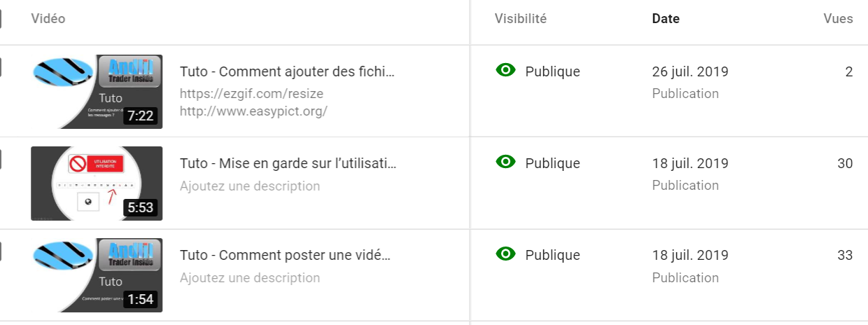Open 'Publique' visibility of 26 juil. 2019 video
The width and height of the screenshot is (868, 325).
(x=552, y=71)
